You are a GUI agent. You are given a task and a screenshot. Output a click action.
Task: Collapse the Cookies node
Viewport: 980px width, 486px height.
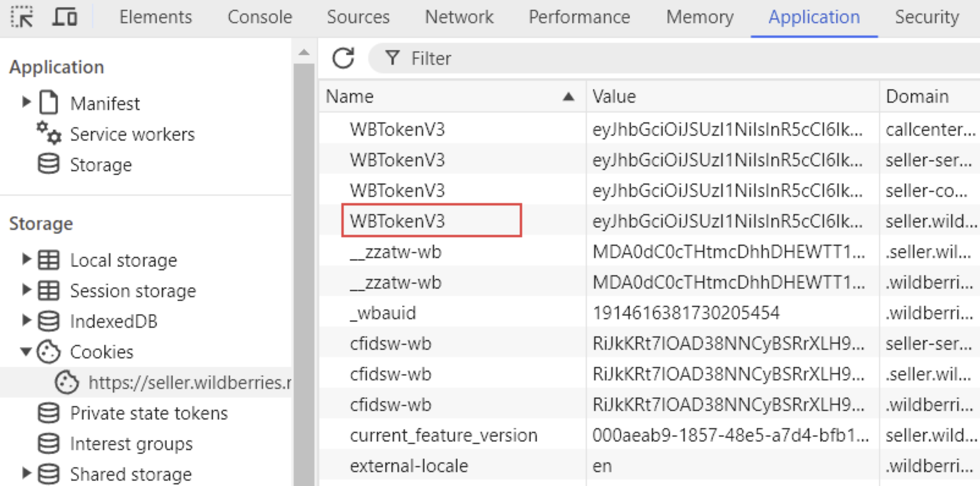click(26, 351)
